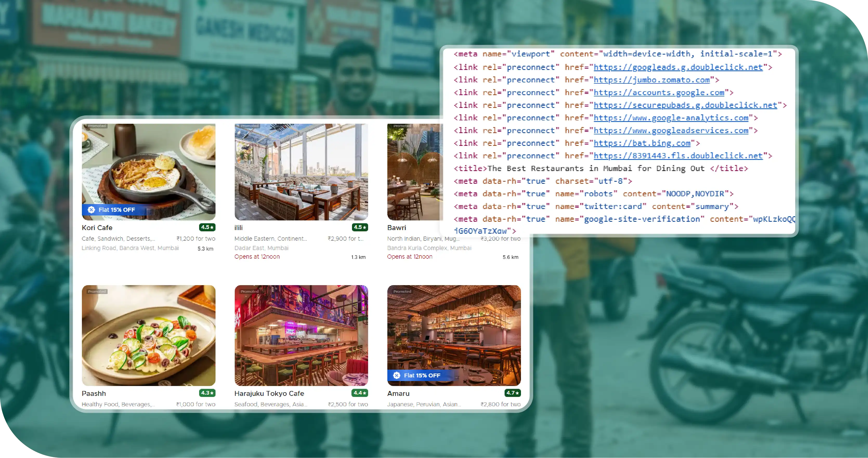
Task: Click the '₹2,800 for two' price
Action: pos(500,404)
